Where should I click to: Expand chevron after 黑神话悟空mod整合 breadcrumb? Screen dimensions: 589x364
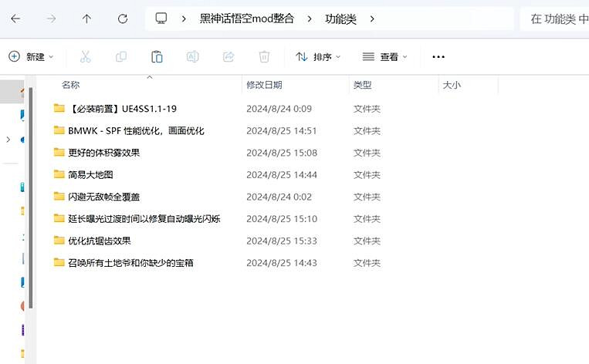310,19
